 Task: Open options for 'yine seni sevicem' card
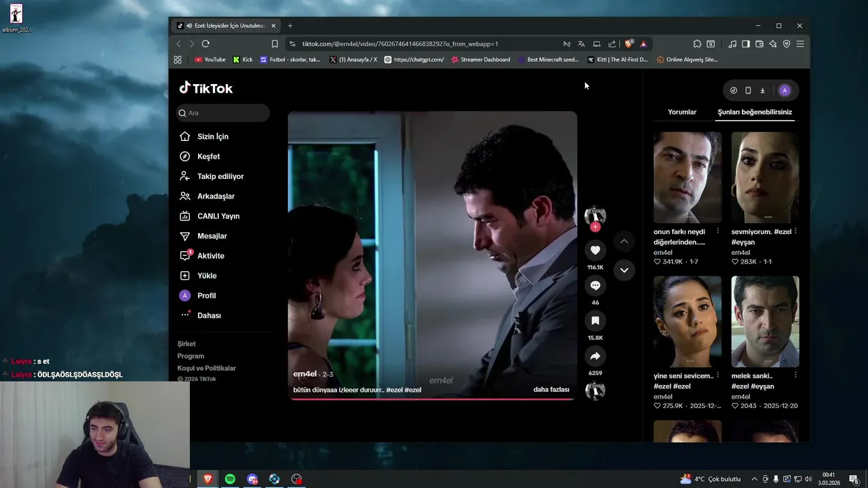pyautogui.click(x=717, y=375)
